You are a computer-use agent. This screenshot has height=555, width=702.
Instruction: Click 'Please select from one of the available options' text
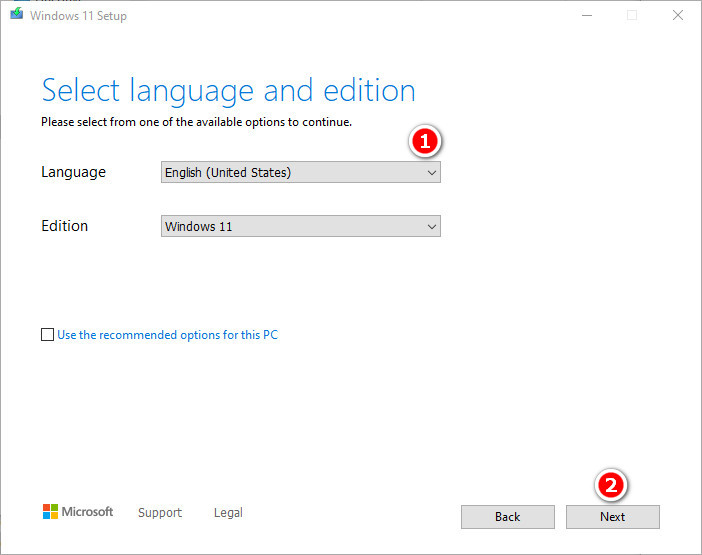click(x=197, y=122)
